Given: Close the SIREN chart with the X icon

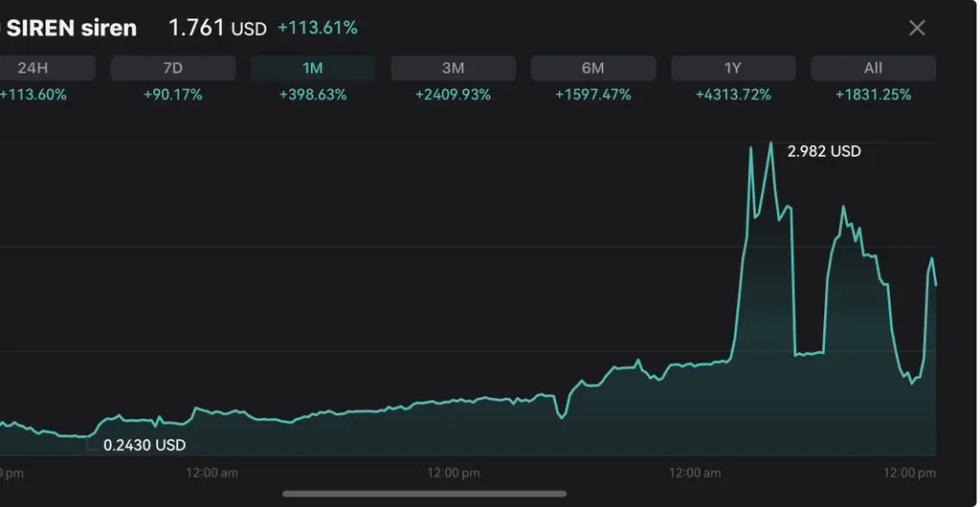Looking at the screenshot, I should click(917, 28).
